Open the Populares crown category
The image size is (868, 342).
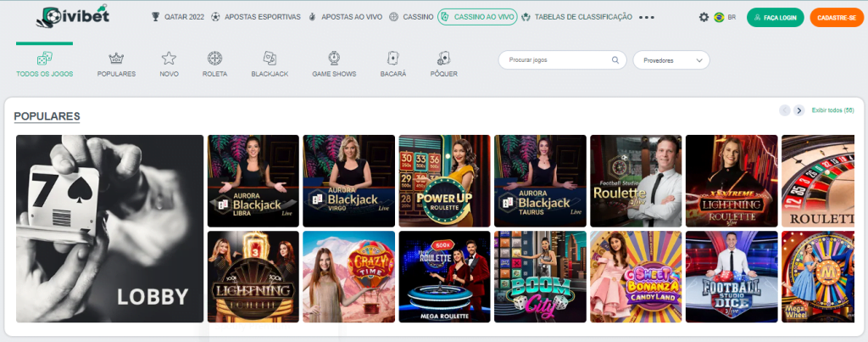click(116, 59)
